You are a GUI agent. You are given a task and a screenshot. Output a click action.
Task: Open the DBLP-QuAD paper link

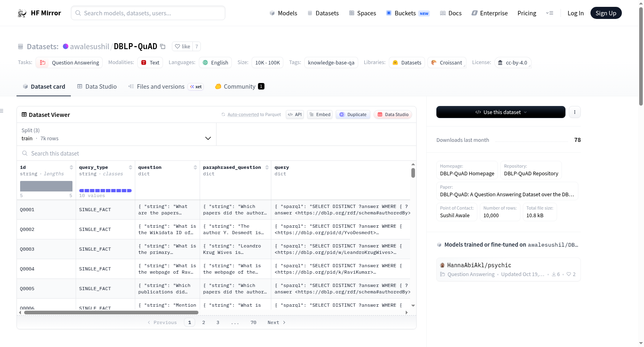point(507,191)
